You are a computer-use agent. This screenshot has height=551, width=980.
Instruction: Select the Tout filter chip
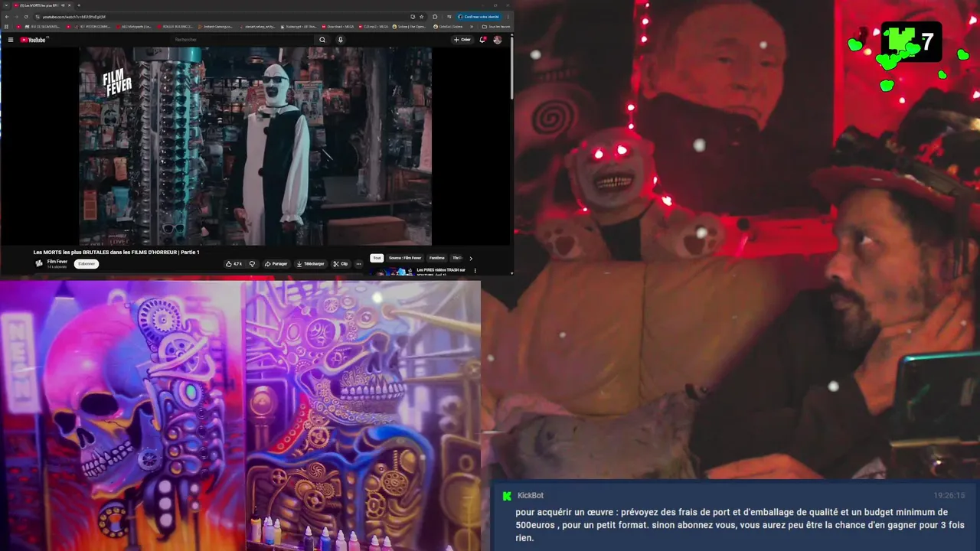coord(376,258)
